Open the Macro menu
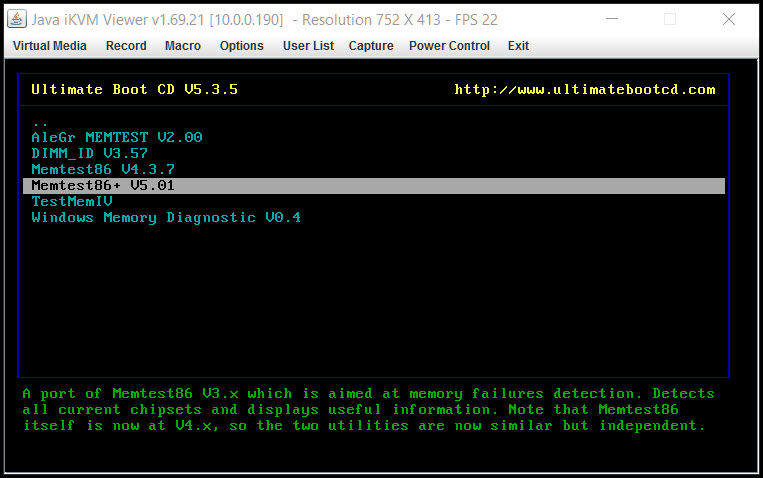The image size is (763, 478). click(182, 46)
